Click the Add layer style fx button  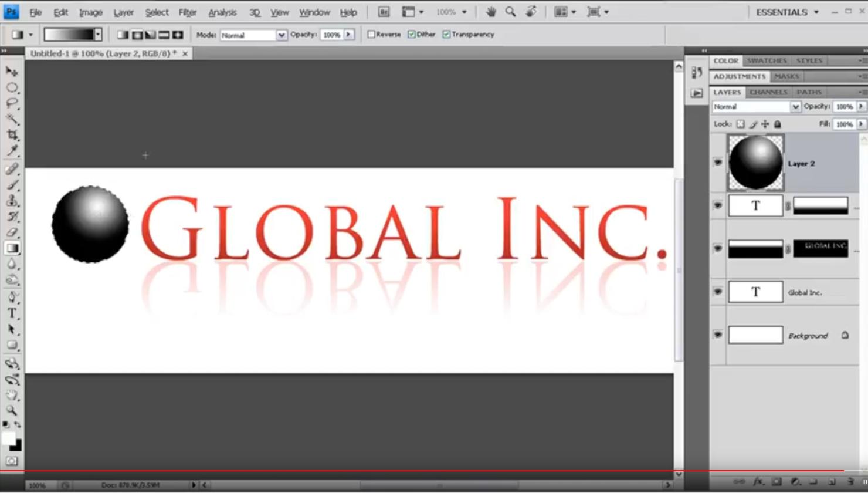pyautogui.click(x=758, y=481)
